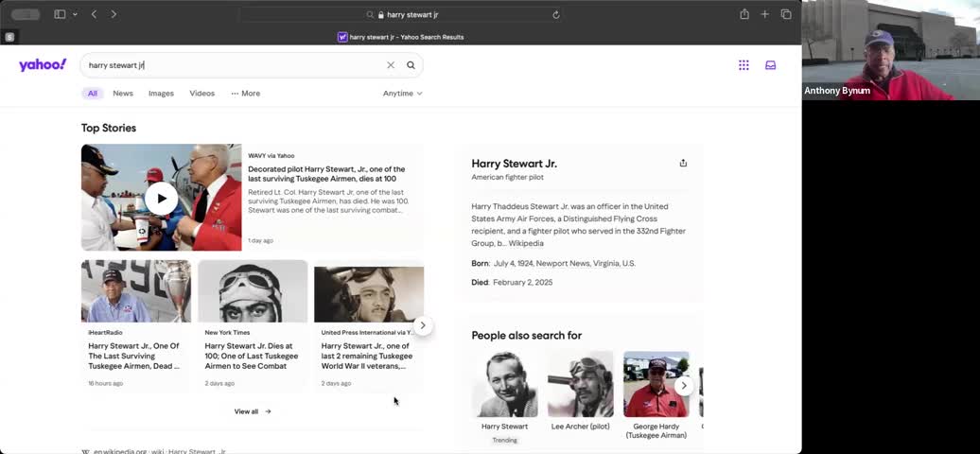Screen dimensions: 980x454
Task: Open United Press International story headline
Action: [x=367, y=356]
